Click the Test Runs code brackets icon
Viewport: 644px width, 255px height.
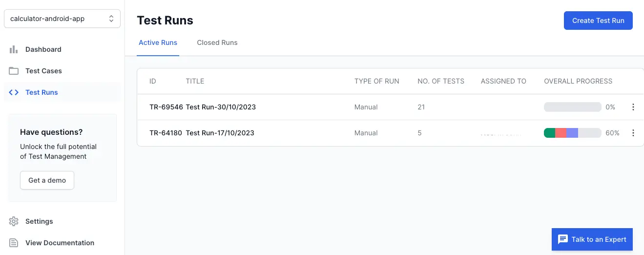click(x=14, y=92)
